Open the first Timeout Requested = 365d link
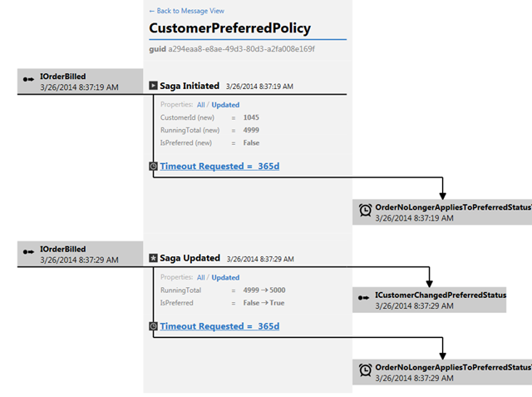This screenshot has height=397, width=532. (219, 166)
